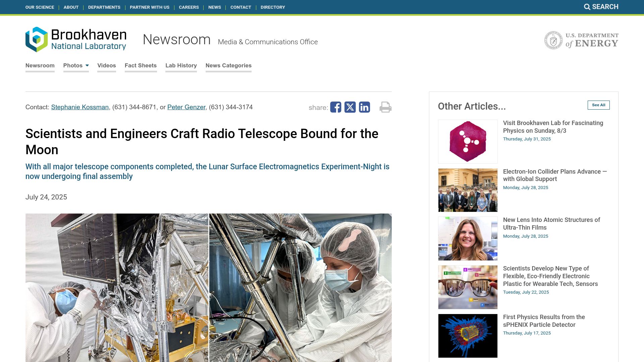Click the pink hexagon article thumbnail
644x362 pixels.
[x=468, y=141]
